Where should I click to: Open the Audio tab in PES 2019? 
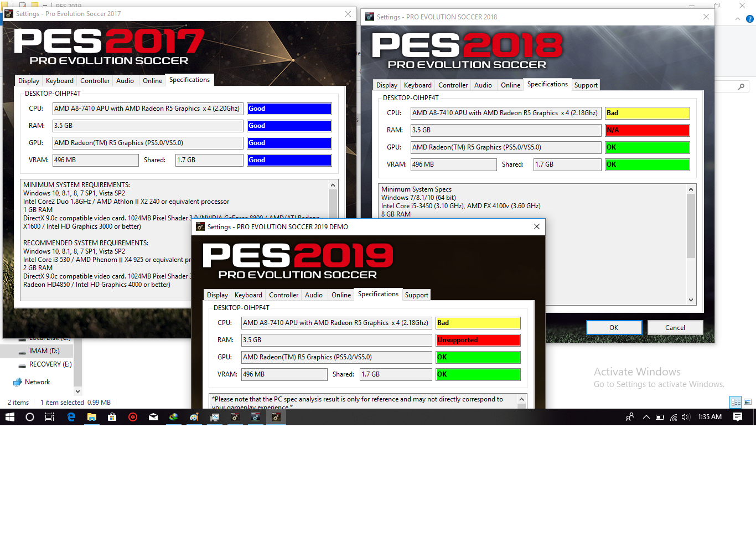[314, 295]
